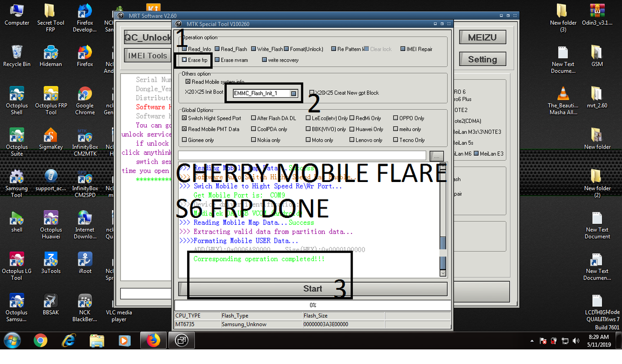Viewport: 622px width, 364px height.
Task: Click the file path input field
Action: click(302, 156)
